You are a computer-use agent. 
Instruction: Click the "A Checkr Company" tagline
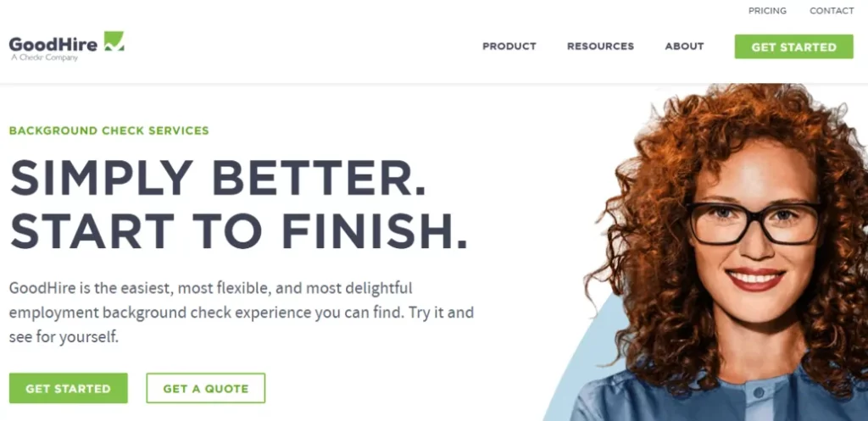(x=44, y=58)
